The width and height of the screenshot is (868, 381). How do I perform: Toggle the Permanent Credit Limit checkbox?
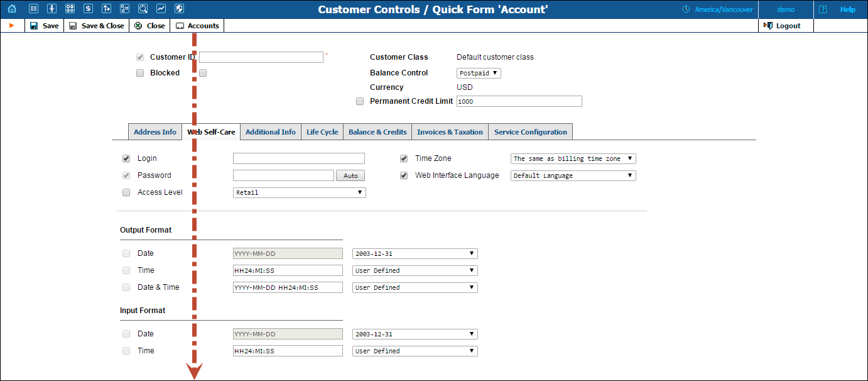tap(360, 101)
